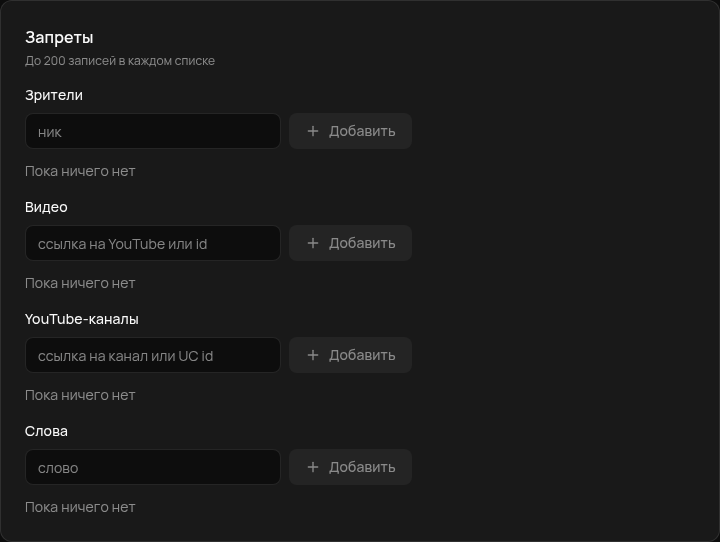Viewport: 720px width, 542px height.
Task: Focus the ссылка на канал или UC id field
Action: click(153, 355)
